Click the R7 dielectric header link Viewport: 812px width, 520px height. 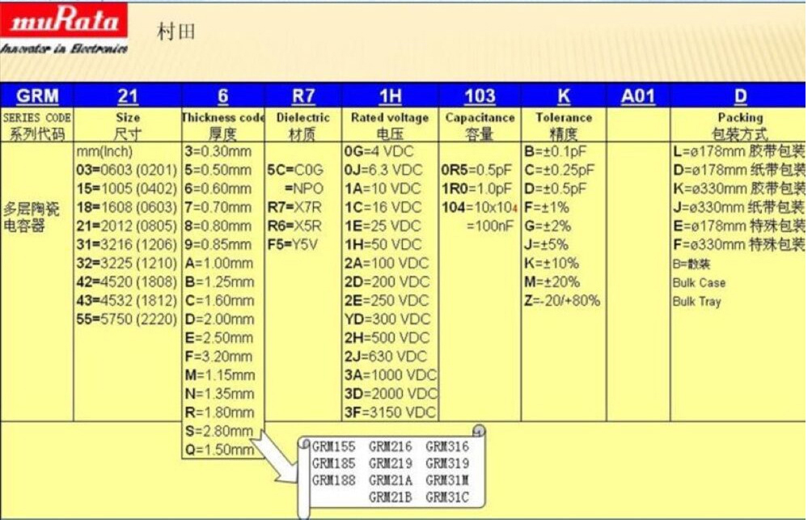tap(303, 96)
